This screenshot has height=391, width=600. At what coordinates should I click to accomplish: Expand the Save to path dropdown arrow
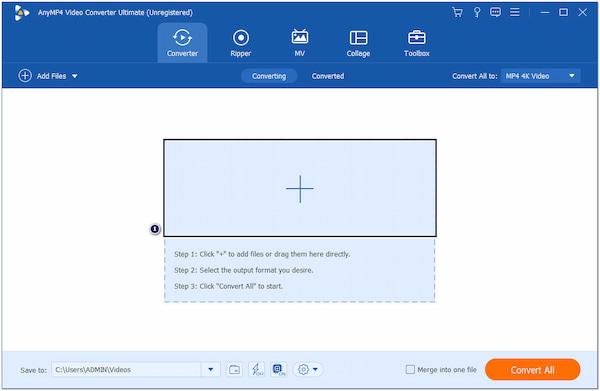click(210, 370)
